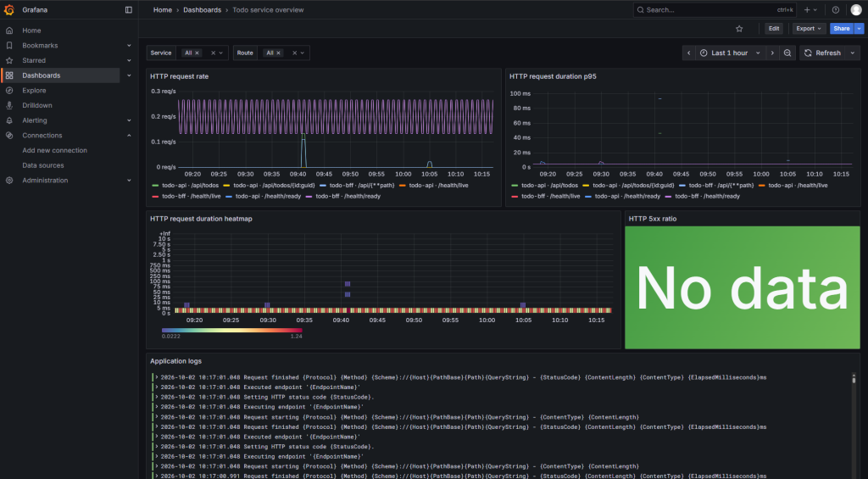This screenshot has height=479, width=868.
Task: Expand the Dashboards section chevron
Action: point(129,75)
